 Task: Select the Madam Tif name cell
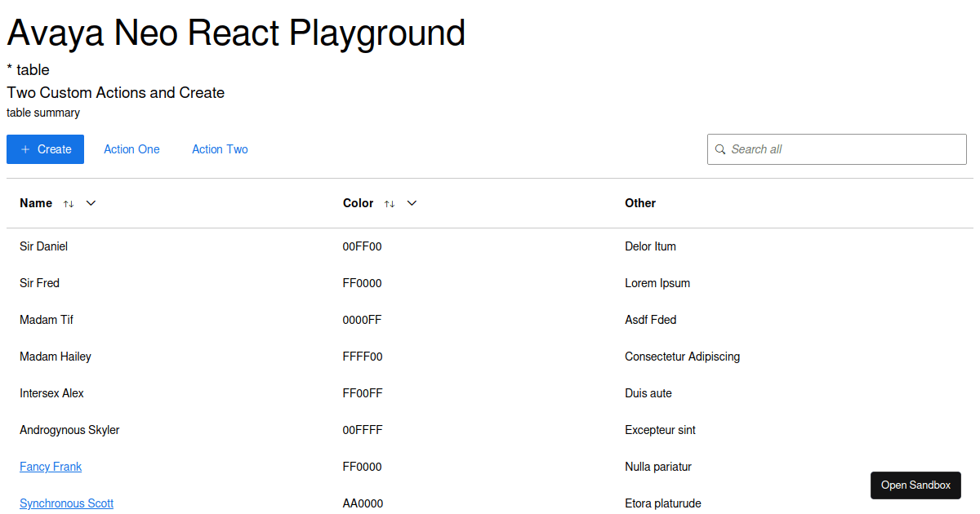tap(47, 320)
